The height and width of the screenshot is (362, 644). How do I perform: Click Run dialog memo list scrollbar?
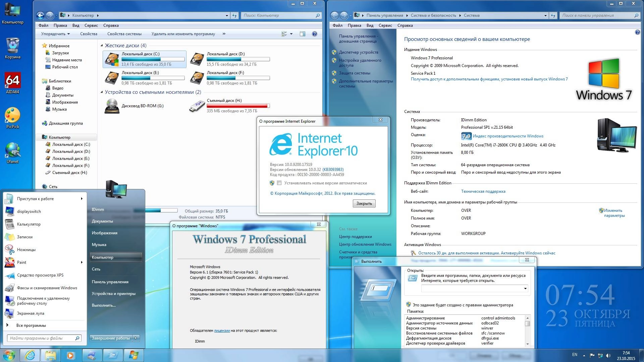click(527, 331)
